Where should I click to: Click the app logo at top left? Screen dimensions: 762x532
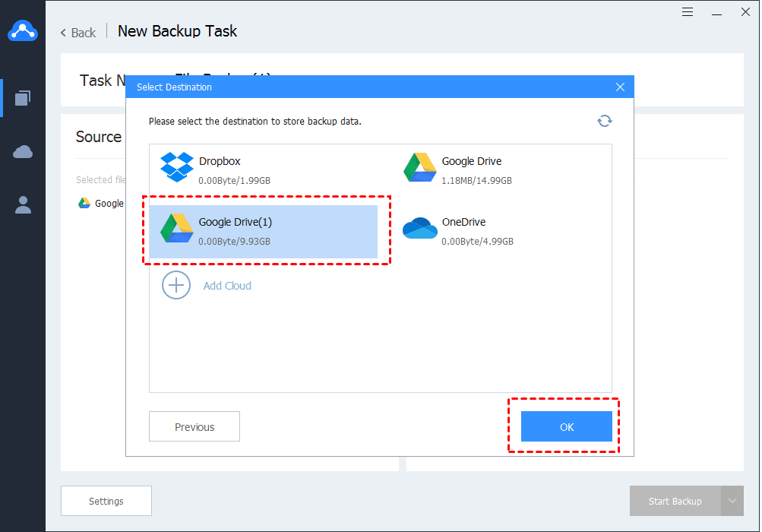coord(22,31)
